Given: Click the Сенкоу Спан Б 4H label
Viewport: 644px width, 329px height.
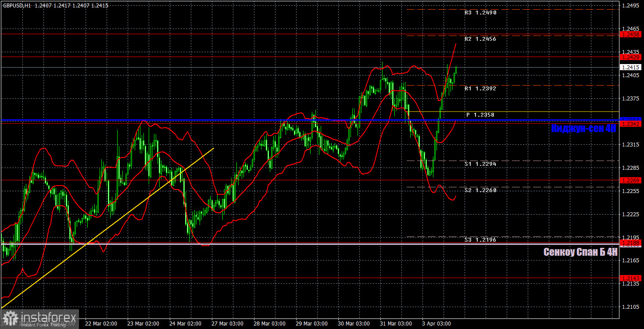Looking at the screenshot, I should (580, 252).
